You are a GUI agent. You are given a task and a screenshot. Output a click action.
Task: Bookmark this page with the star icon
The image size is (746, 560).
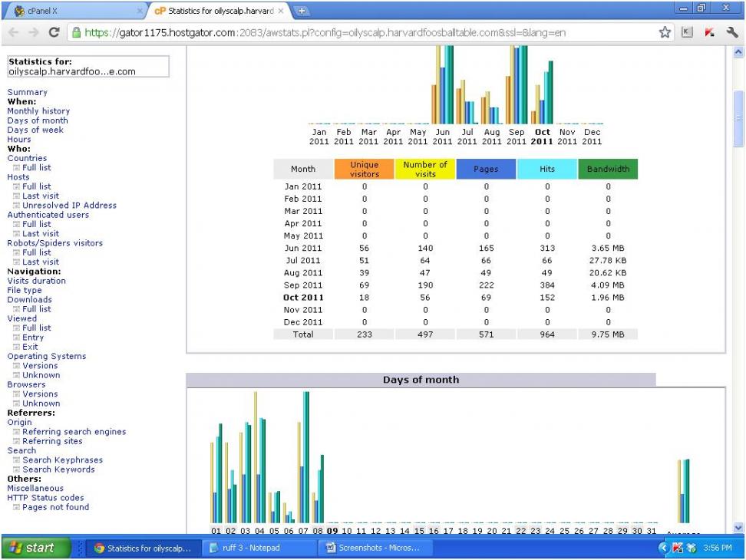(665, 33)
